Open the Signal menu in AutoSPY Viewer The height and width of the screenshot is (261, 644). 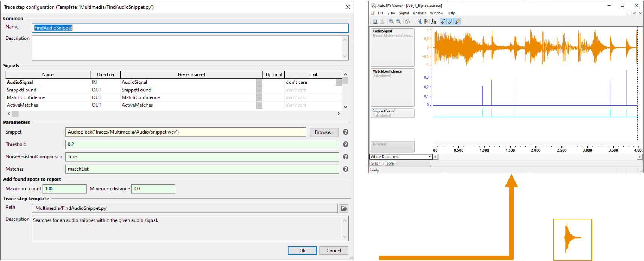(x=404, y=13)
